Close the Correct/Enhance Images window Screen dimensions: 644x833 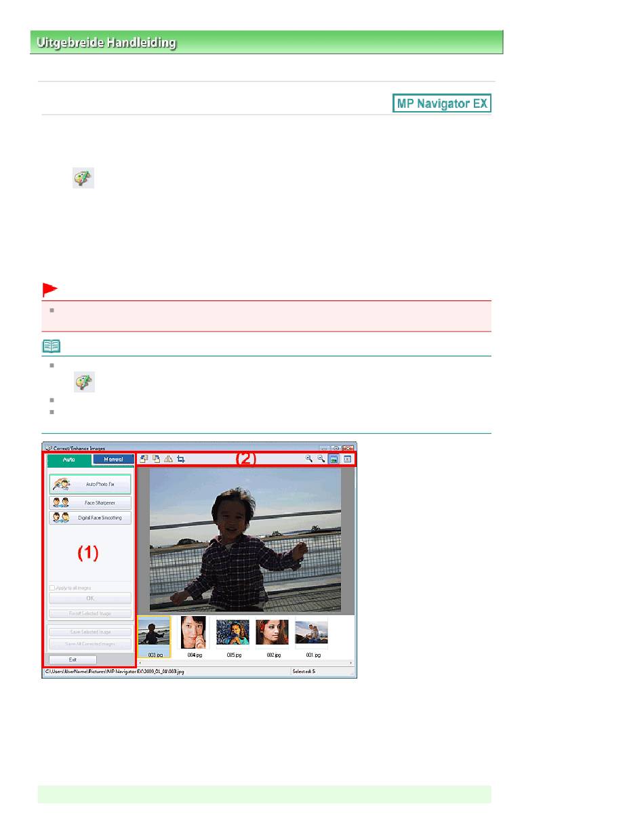(348, 448)
